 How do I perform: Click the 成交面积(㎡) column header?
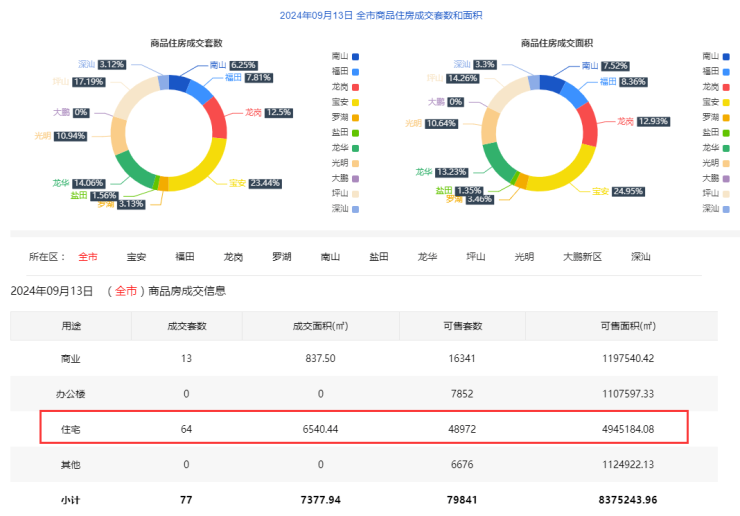pos(320,326)
